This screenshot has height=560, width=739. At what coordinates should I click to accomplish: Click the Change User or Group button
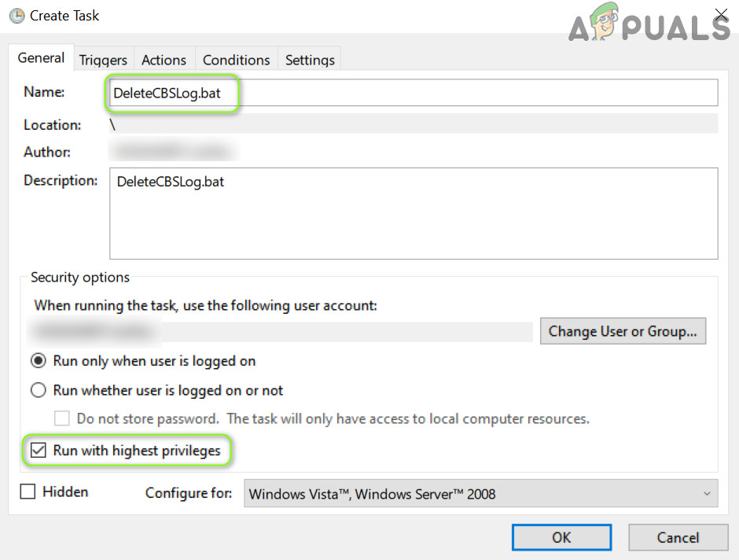coord(623,331)
